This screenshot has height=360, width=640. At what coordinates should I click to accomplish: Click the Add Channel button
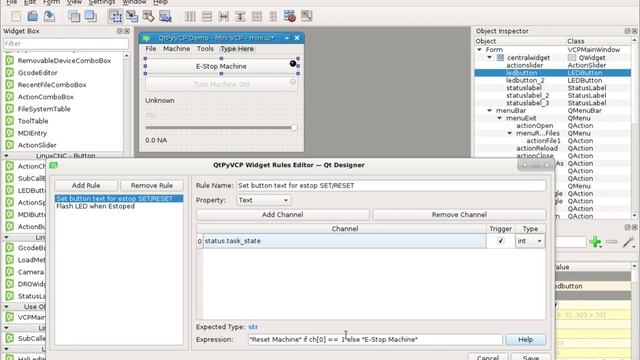282,215
